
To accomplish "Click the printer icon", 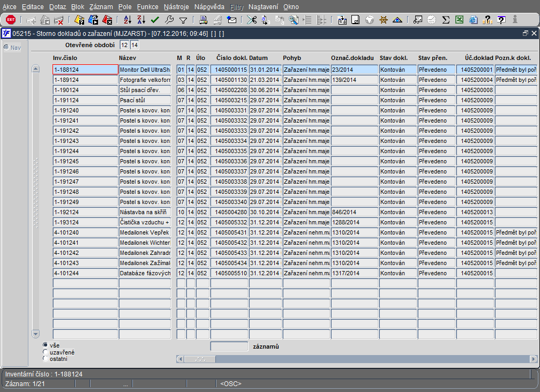I will point(203,20).
